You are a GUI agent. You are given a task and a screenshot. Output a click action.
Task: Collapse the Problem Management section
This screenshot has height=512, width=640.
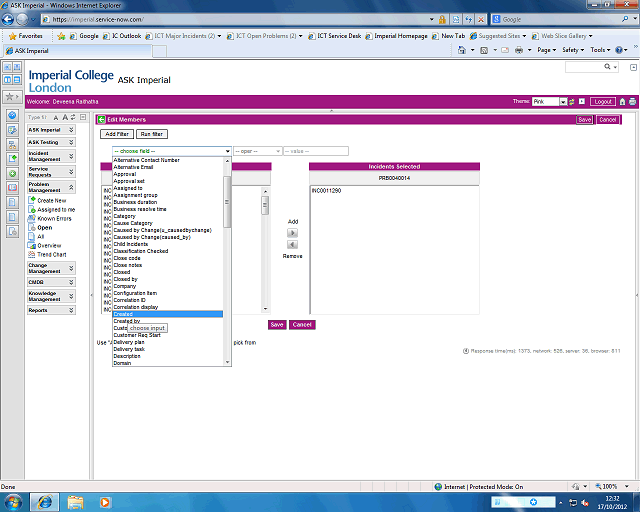click(71, 185)
